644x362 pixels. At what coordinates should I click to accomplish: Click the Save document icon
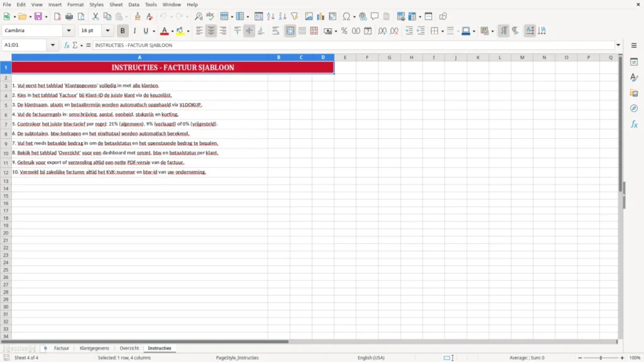(x=38, y=16)
